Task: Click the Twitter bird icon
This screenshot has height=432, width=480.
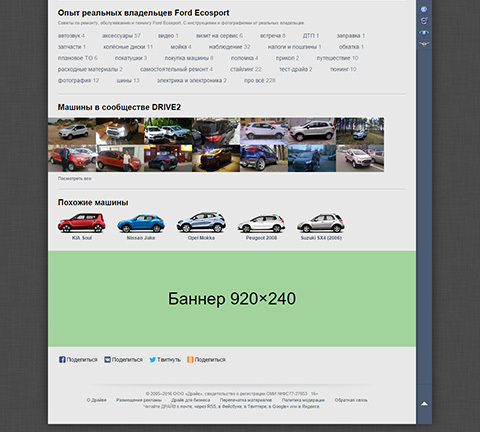Action: click(x=152, y=360)
